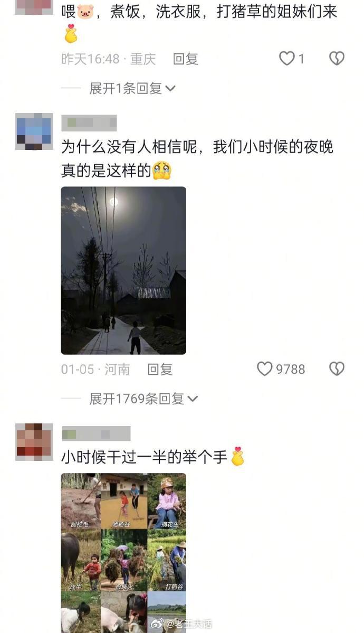Tap the crying emoji after 真的是这样的
This screenshot has width=364, height=633.
click(162, 171)
